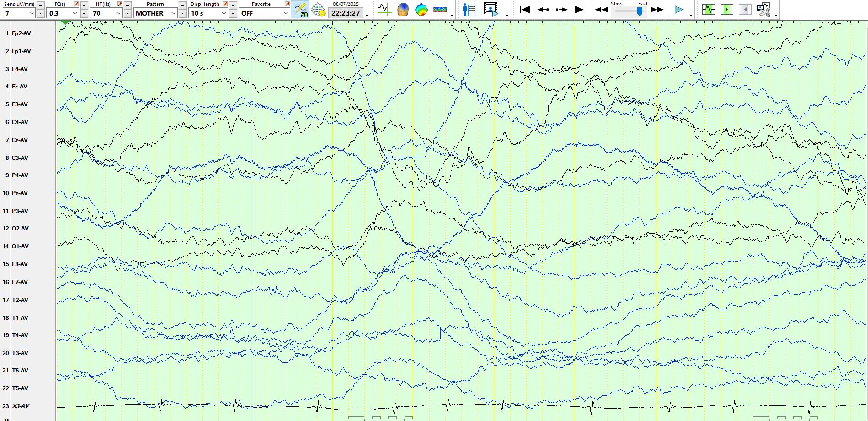Screen dimensions: 868x421
Task: Expand the video toolbar overflow arrow
Action: point(507,16)
